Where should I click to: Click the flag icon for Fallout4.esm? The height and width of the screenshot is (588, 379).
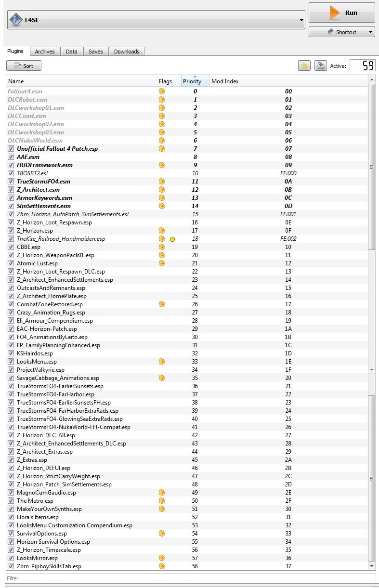pyautogui.click(x=162, y=91)
